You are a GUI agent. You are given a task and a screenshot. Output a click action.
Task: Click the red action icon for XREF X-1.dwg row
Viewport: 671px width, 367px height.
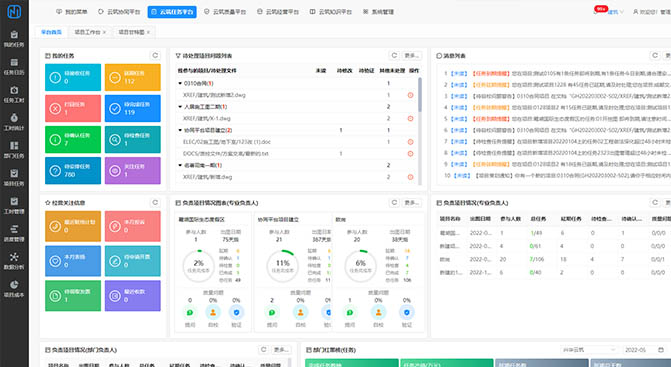pos(410,118)
